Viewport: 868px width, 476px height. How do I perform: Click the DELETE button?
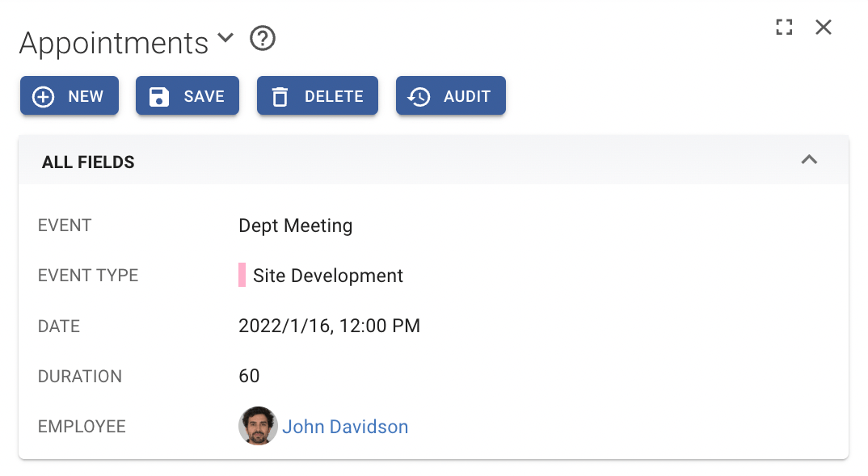317,95
